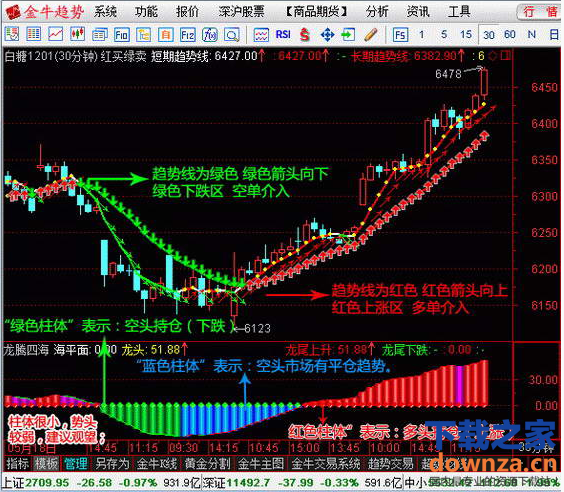Switch to the 5 minute period
564x492 pixels.
(444, 35)
